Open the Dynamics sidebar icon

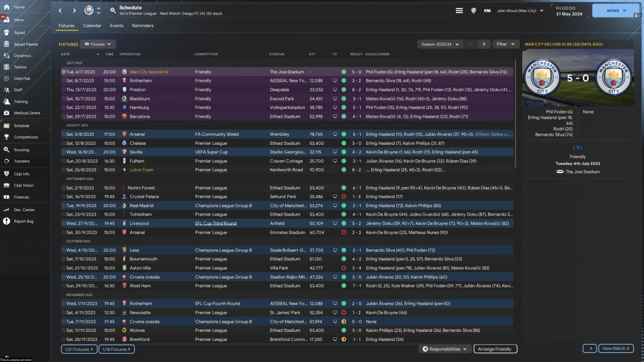click(7, 55)
